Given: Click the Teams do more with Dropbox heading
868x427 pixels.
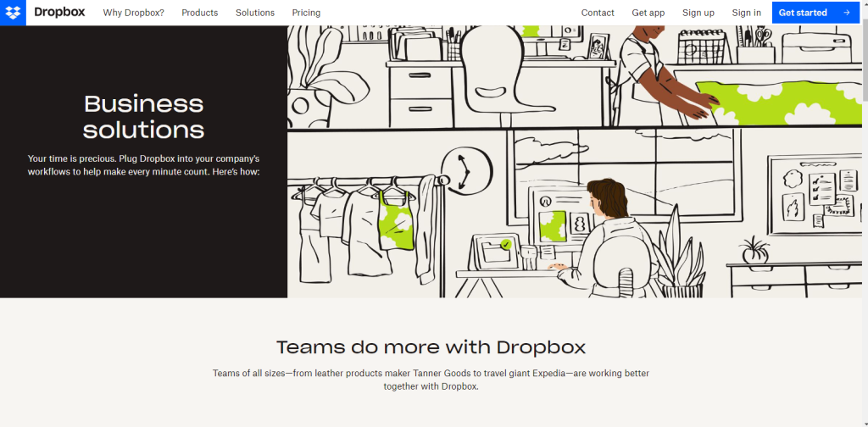Looking at the screenshot, I should 431,347.
